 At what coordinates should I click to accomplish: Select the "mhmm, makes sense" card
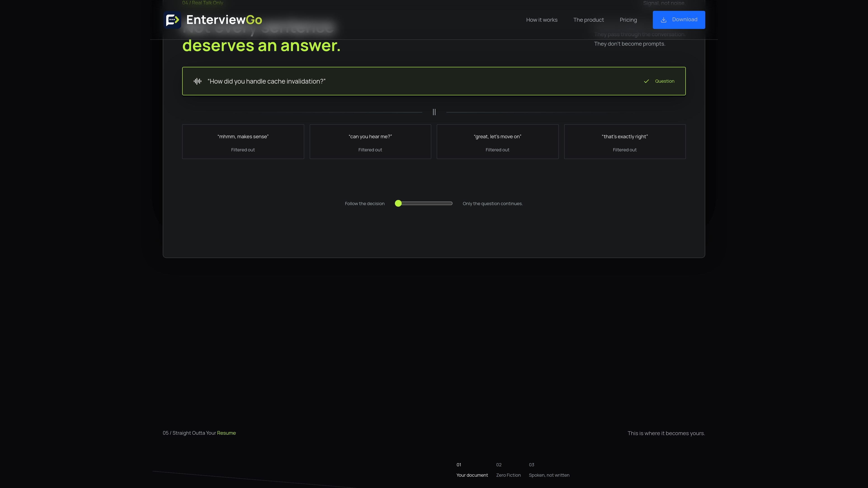tap(243, 142)
